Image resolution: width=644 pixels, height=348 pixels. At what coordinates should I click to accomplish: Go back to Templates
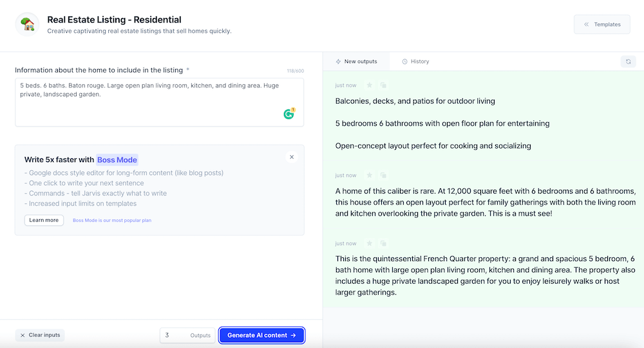[x=601, y=24]
